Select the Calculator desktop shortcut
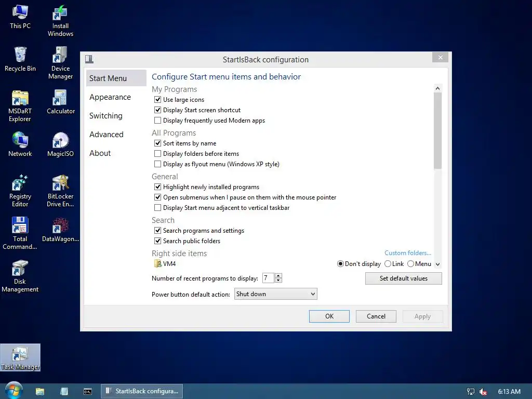The height and width of the screenshot is (399, 532). pyautogui.click(x=60, y=102)
